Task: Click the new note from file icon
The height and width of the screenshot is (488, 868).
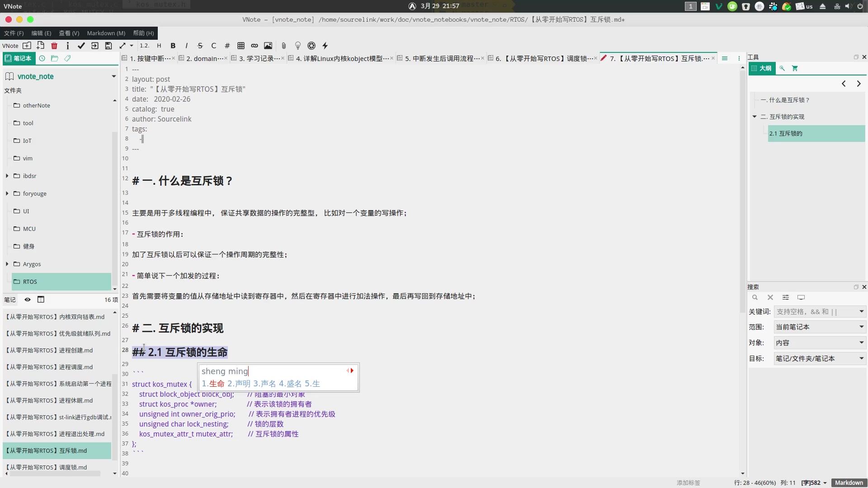Action: coord(41,46)
